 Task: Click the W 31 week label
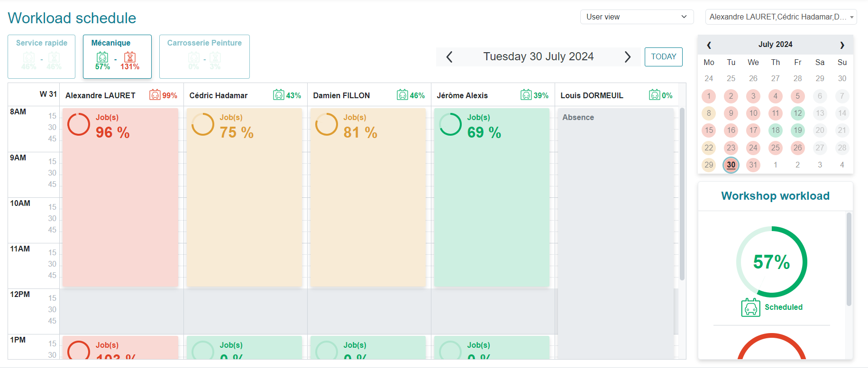tap(48, 94)
